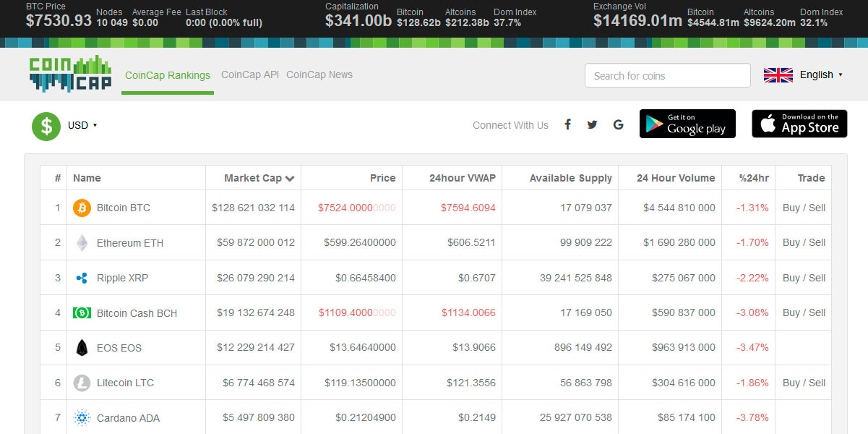868x434 pixels.
Task: Click the Name column header
Action: click(87, 178)
